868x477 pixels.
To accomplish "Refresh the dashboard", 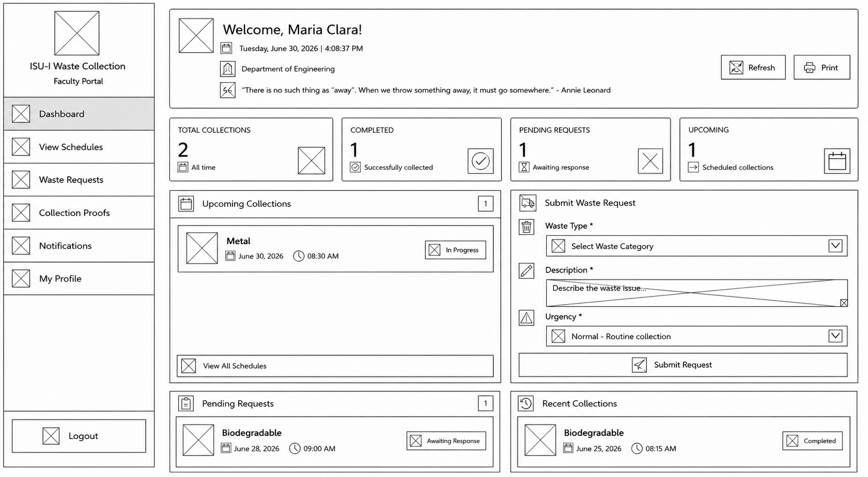I will (x=753, y=67).
